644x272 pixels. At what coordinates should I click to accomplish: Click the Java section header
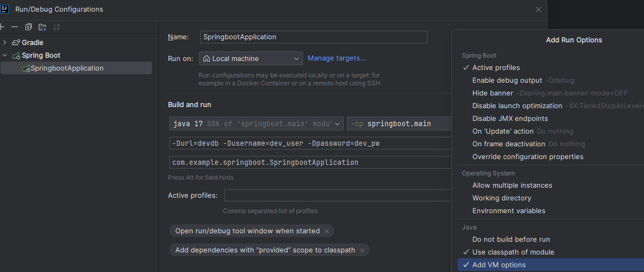(469, 227)
